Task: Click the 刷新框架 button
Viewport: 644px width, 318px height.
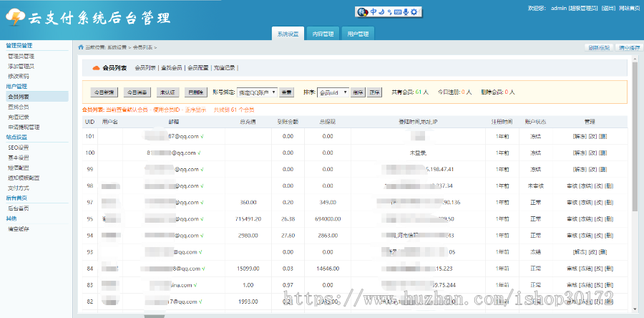Action: point(599,48)
